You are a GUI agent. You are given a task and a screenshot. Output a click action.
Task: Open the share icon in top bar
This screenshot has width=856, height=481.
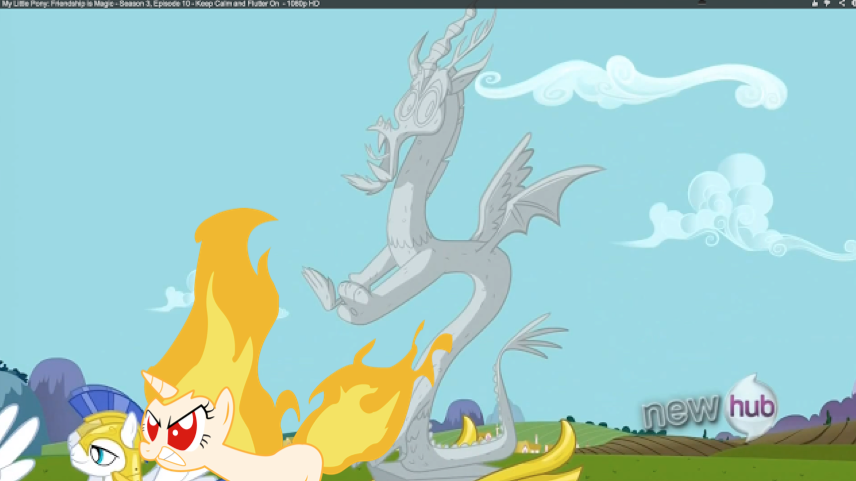click(842, 4)
